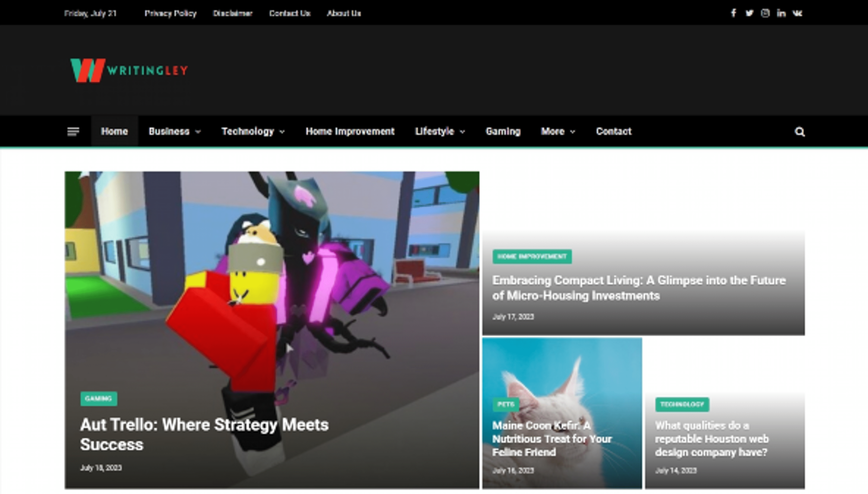Open the Privacy Policy page
Image resolution: width=868 pixels, height=494 pixels.
[x=171, y=13]
